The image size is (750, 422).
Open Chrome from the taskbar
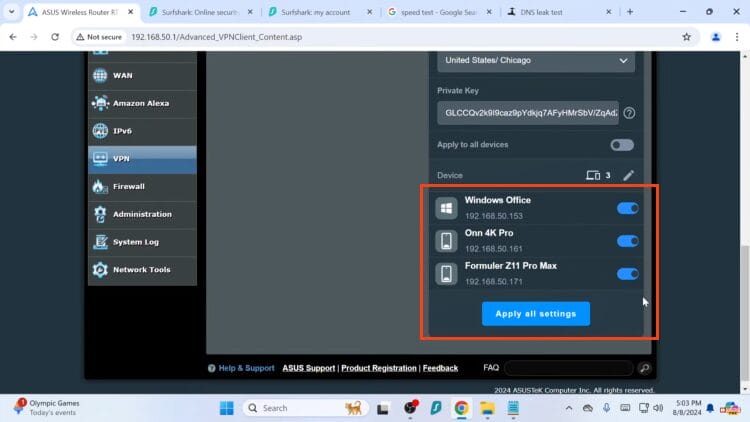pyautogui.click(x=461, y=408)
